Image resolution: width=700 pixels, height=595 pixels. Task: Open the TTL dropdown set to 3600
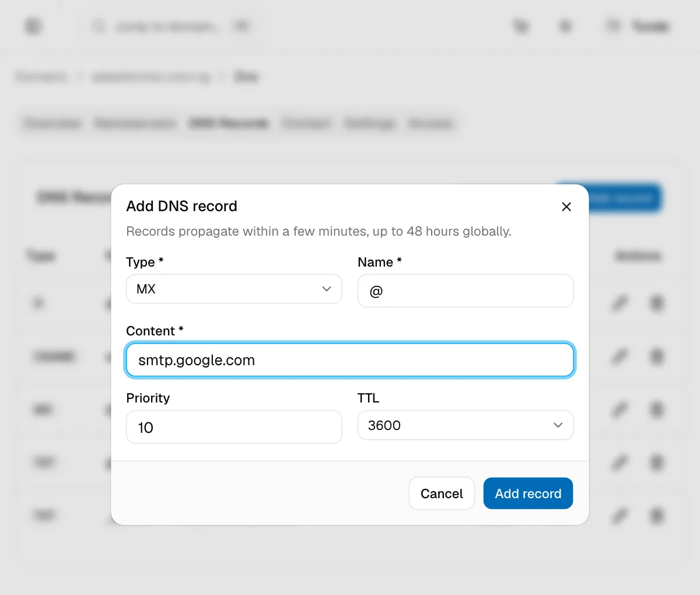[x=466, y=425]
